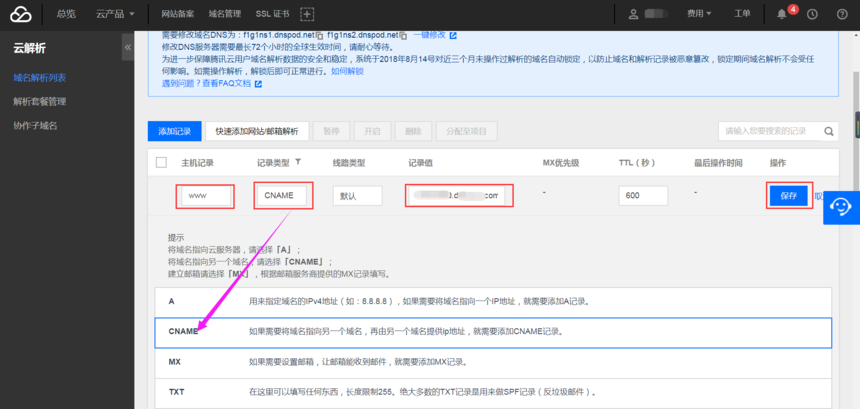Click the 添加记录 button

coord(173,131)
